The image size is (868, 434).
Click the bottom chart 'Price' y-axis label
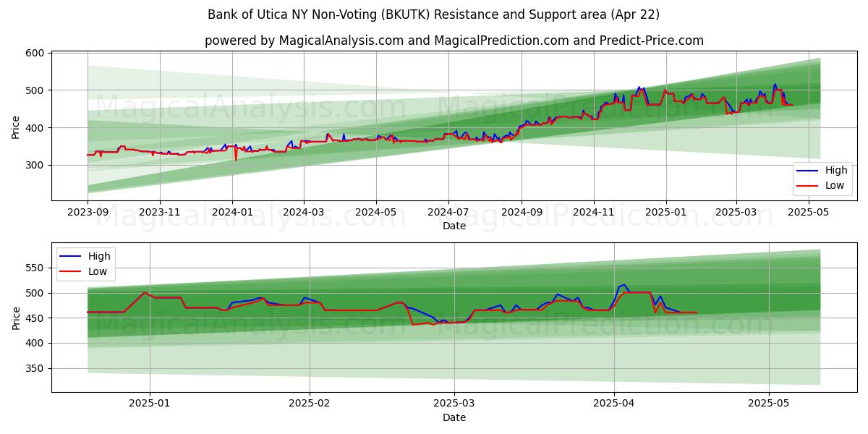16,318
